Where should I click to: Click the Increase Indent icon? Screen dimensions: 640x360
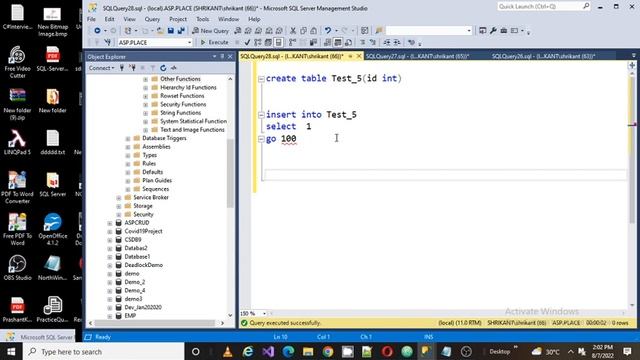[x=397, y=42]
